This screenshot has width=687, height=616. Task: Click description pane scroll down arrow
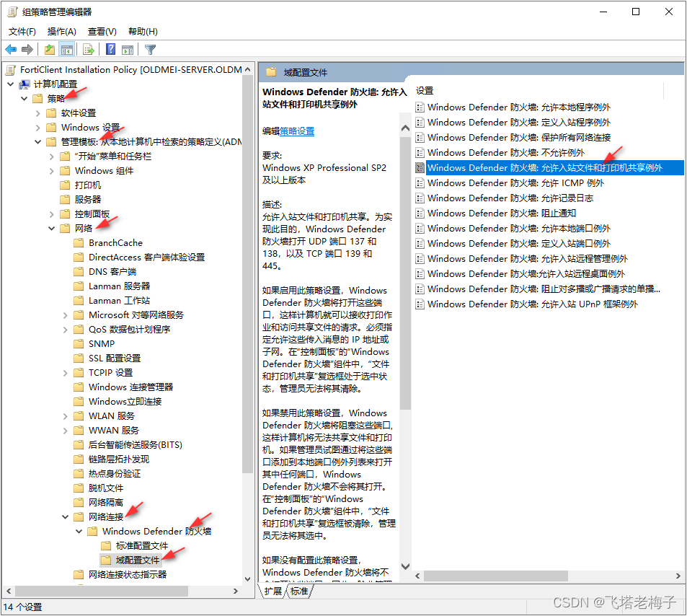click(x=405, y=566)
